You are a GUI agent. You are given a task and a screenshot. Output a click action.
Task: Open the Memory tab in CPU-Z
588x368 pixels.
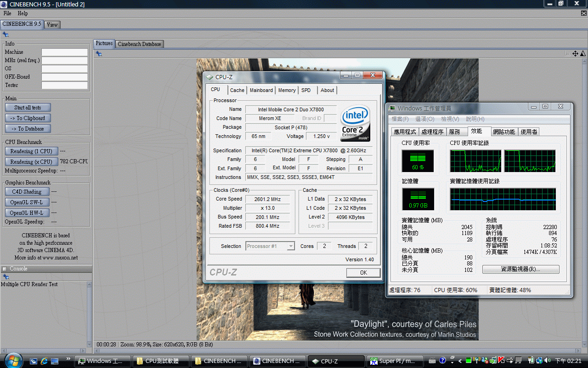287,90
